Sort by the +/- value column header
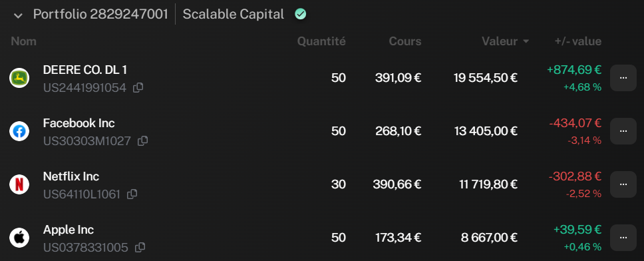The height and width of the screenshot is (261, 644). pyautogui.click(x=578, y=41)
